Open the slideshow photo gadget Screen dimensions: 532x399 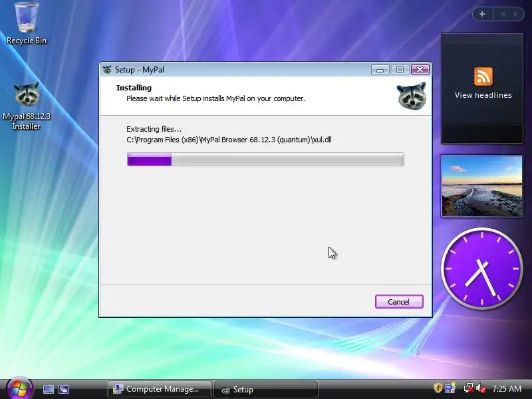[481, 186]
